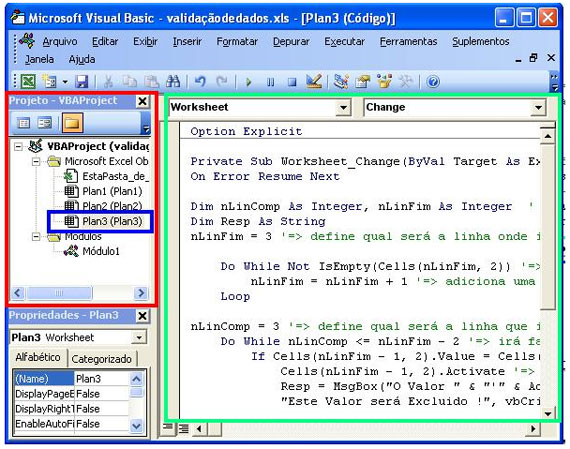Collapse the Módulos folder node
This screenshot has height=449, width=570.
click(x=36, y=237)
